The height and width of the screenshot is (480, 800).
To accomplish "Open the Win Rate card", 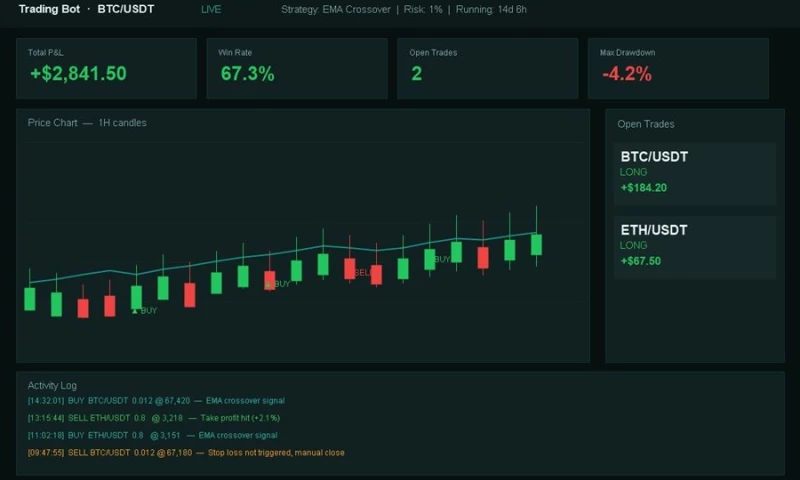I will point(297,68).
